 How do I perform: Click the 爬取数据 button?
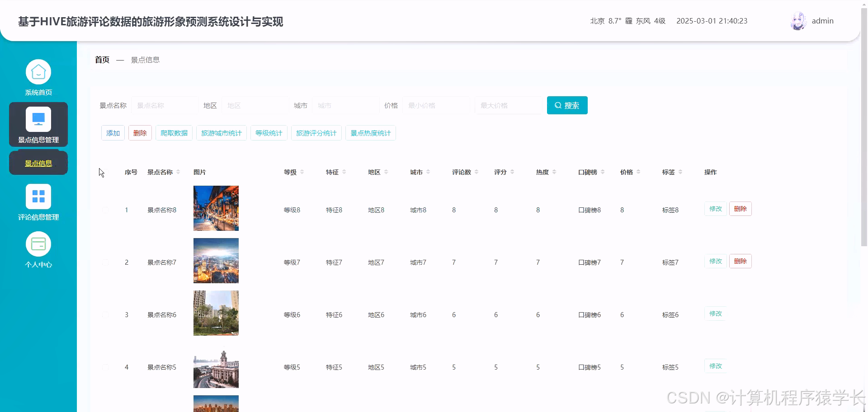click(x=174, y=132)
